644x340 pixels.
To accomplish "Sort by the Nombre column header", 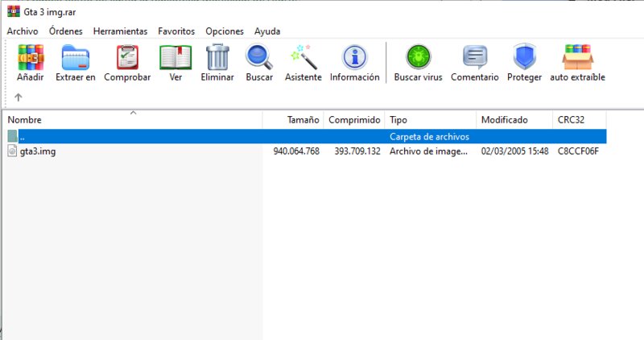I will [134, 119].
